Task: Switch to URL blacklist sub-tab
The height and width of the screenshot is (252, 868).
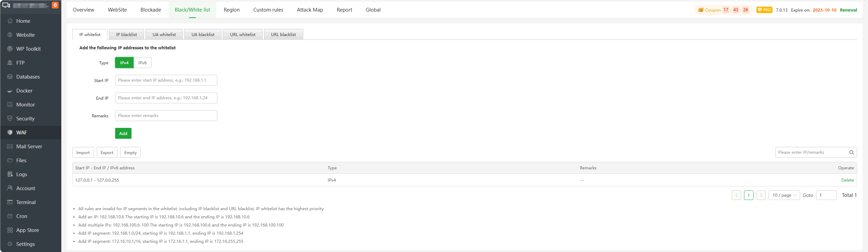Action: pyautogui.click(x=283, y=34)
